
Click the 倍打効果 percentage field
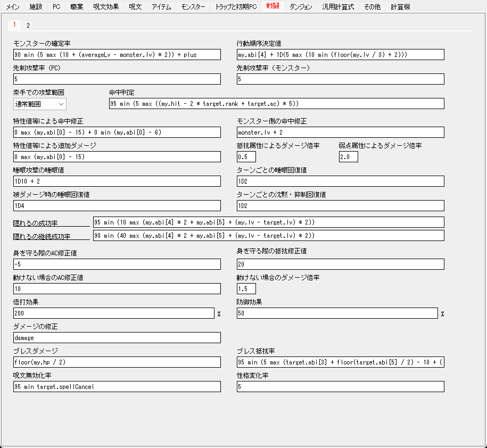tap(114, 313)
